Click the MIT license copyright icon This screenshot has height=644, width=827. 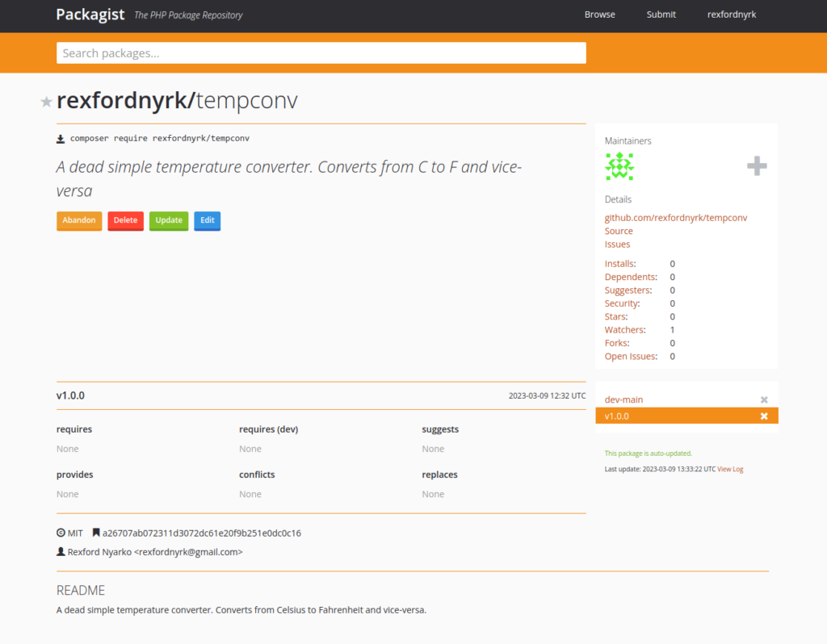61,533
